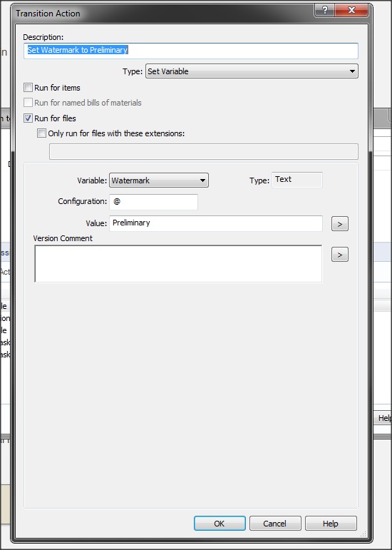Open the Variable dropdown showing Watermark
The width and height of the screenshot is (392, 550).
tap(159, 180)
